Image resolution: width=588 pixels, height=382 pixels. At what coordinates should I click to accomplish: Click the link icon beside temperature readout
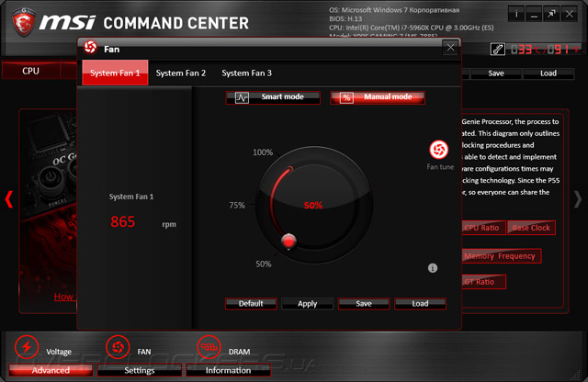(x=498, y=49)
